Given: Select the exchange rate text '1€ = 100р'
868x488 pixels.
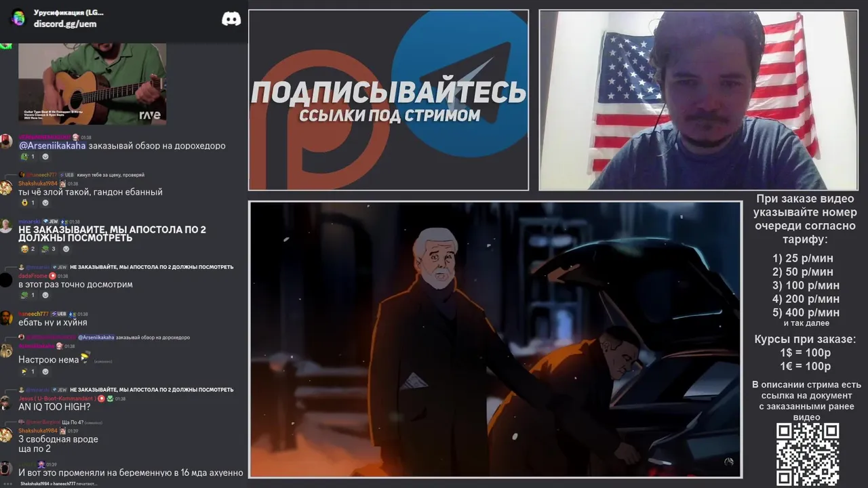Looking at the screenshot, I should pyautogui.click(x=806, y=367).
